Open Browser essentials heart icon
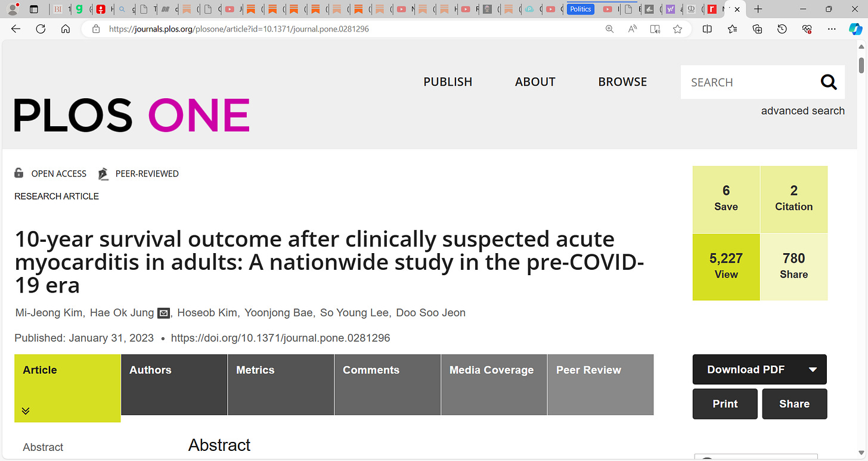The width and height of the screenshot is (868, 461). click(x=807, y=29)
